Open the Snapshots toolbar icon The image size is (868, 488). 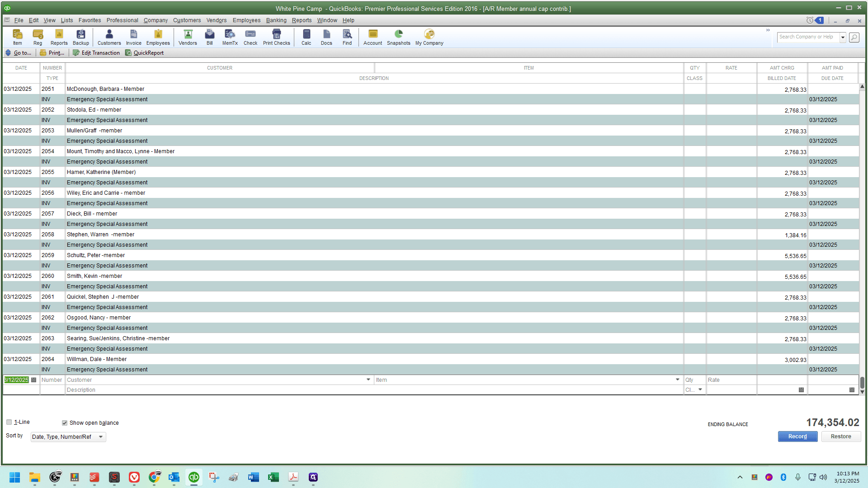click(x=399, y=37)
